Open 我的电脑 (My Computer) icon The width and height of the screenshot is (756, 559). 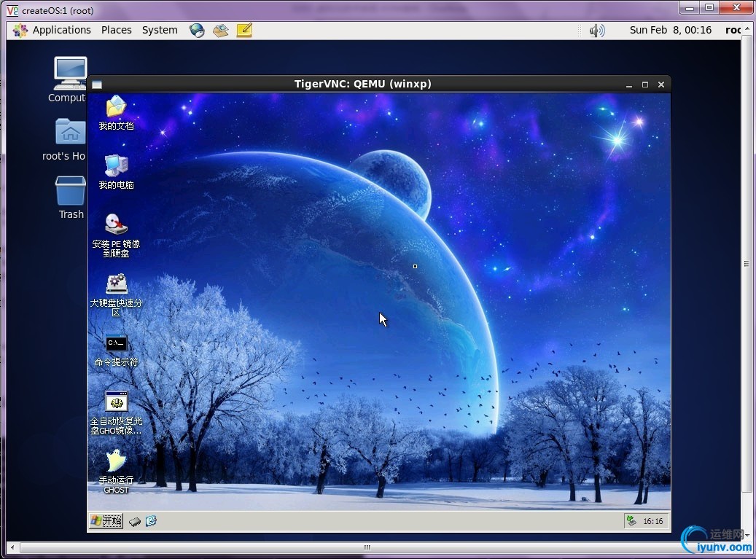[116, 167]
